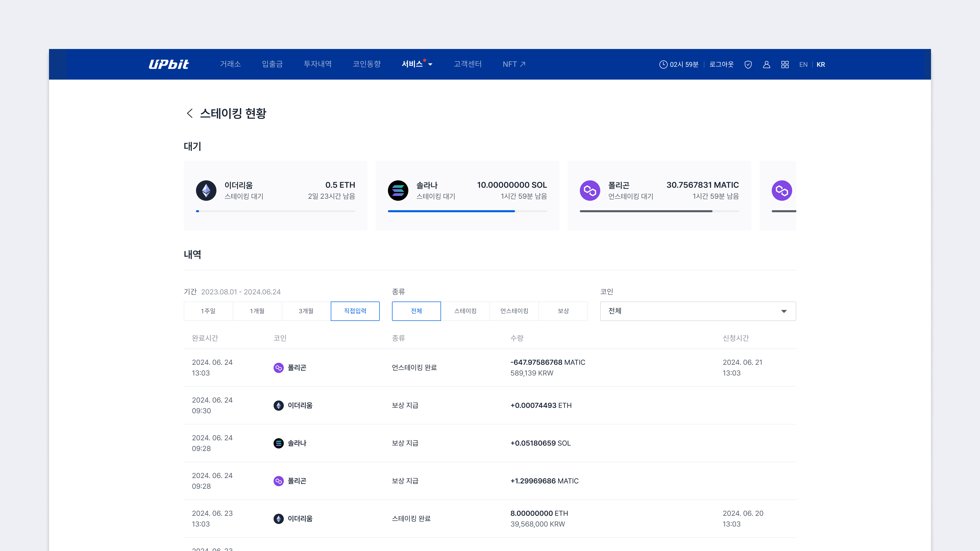Image resolution: width=980 pixels, height=551 pixels.
Task: Select the 언스테이킹 type filter
Action: click(x=514, y=311)
